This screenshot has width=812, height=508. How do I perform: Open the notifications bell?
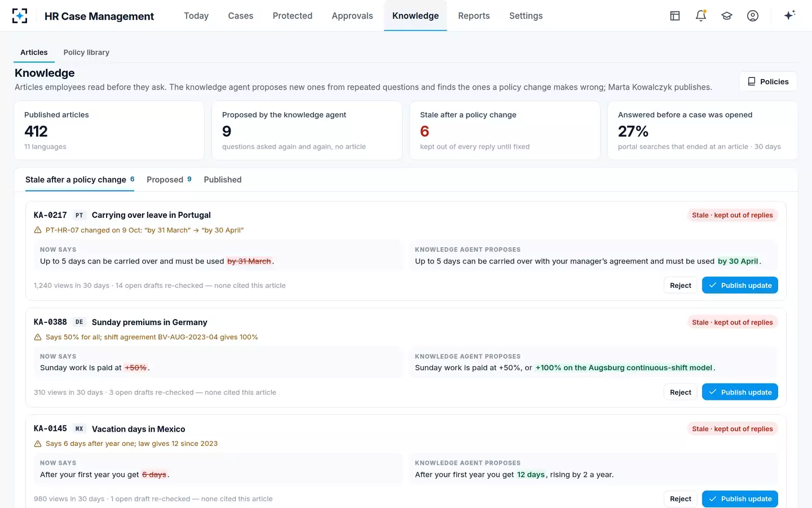701,16
